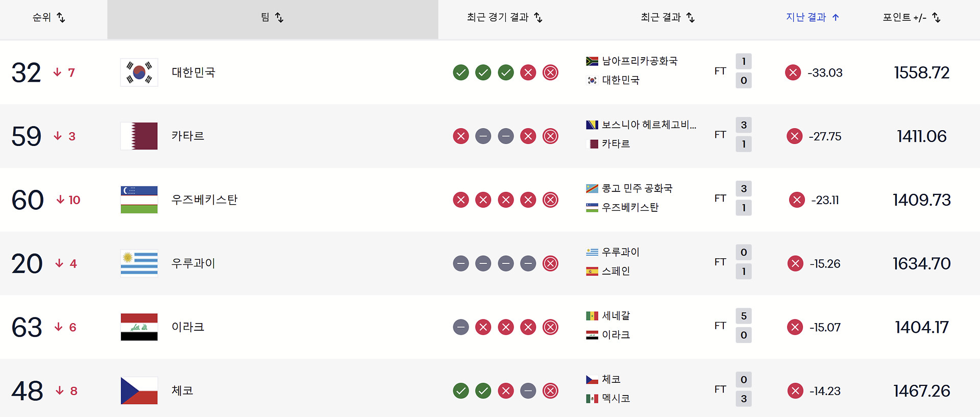Sort by 포인트 +/- column
This screenshot has height=417, width=980.
[x=912, y=17]
